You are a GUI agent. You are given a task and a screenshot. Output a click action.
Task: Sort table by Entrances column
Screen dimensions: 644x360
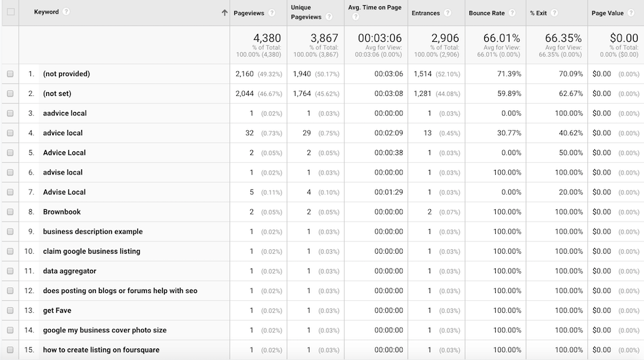[x=426, y=13]
